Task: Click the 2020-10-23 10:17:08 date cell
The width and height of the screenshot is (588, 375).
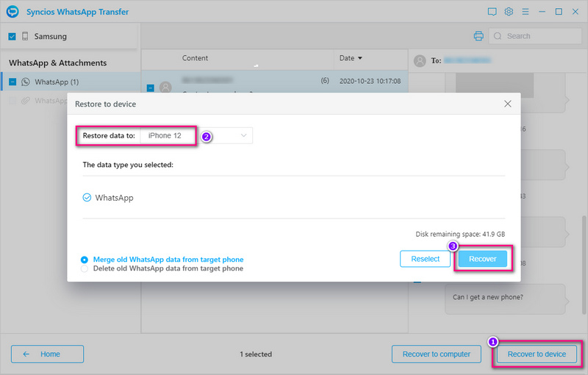Action: [370, 81]
